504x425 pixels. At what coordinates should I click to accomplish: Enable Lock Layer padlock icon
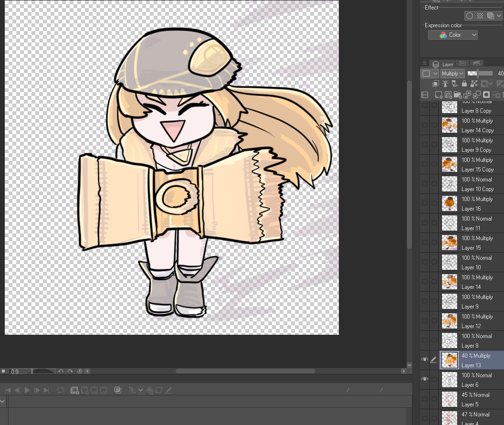coord(464,84)
